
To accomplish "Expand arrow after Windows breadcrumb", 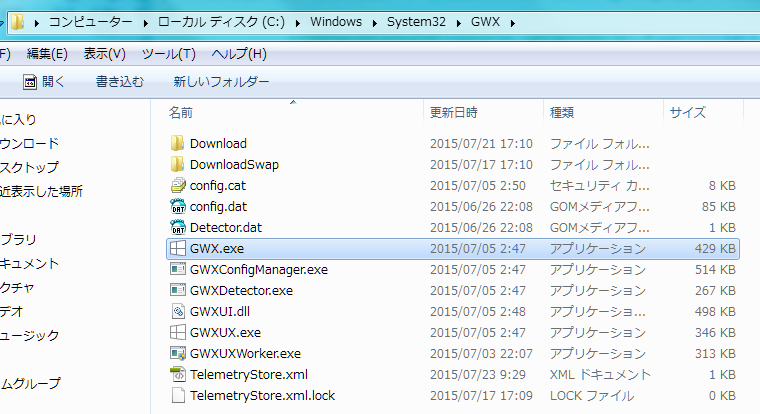I will 374,23.
